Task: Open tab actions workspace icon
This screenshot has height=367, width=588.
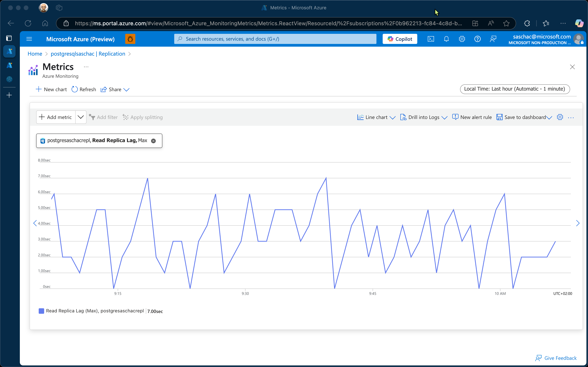Action: (x=59, y=8)
